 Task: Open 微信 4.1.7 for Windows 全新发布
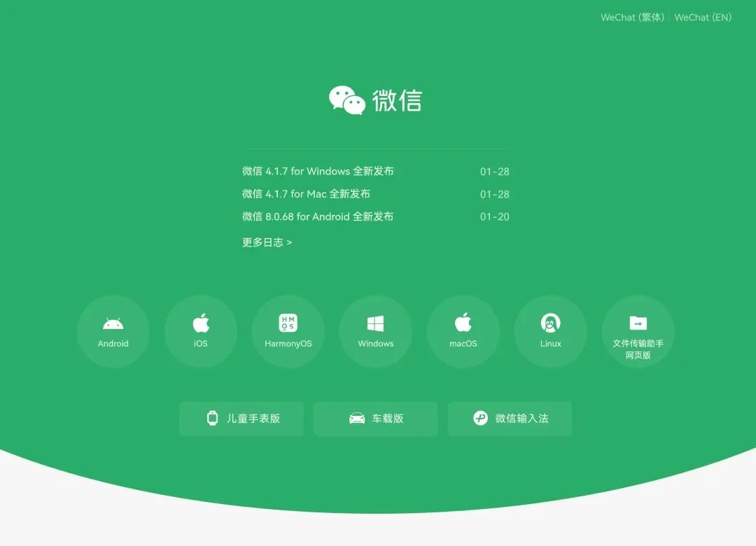(318, 171)
